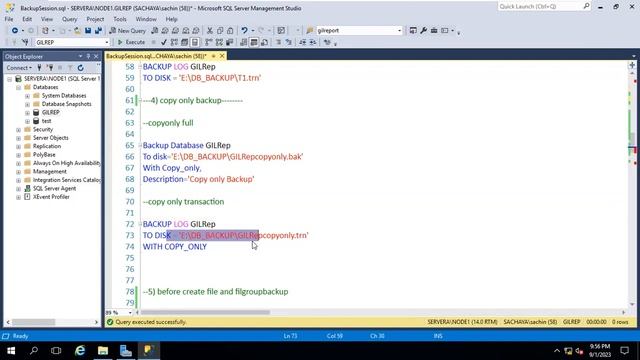Expand the test database node

click(27, 121)
